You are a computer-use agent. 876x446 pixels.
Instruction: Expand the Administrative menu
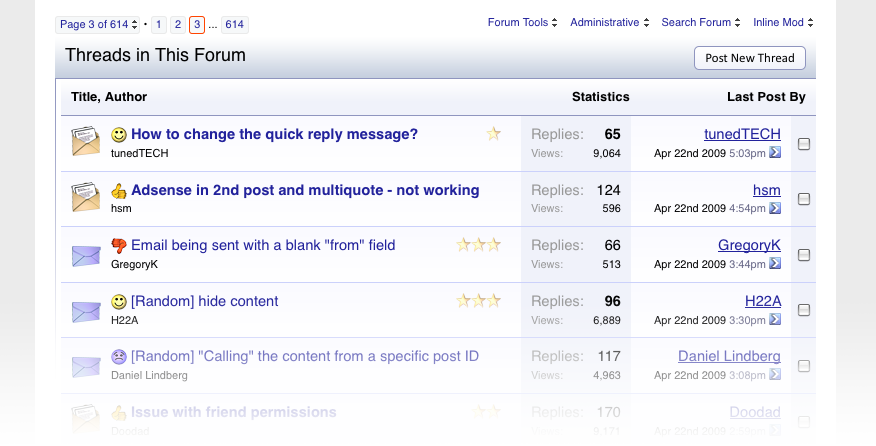click(610, 23)
